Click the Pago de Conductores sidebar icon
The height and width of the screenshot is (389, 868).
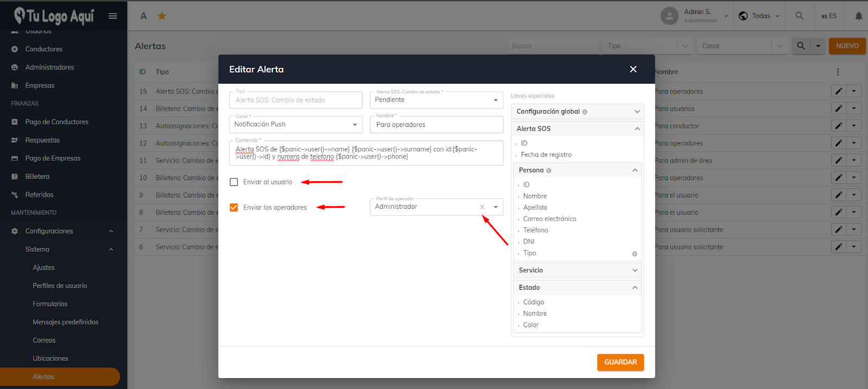pyautogui.click(x=15, y=122)
